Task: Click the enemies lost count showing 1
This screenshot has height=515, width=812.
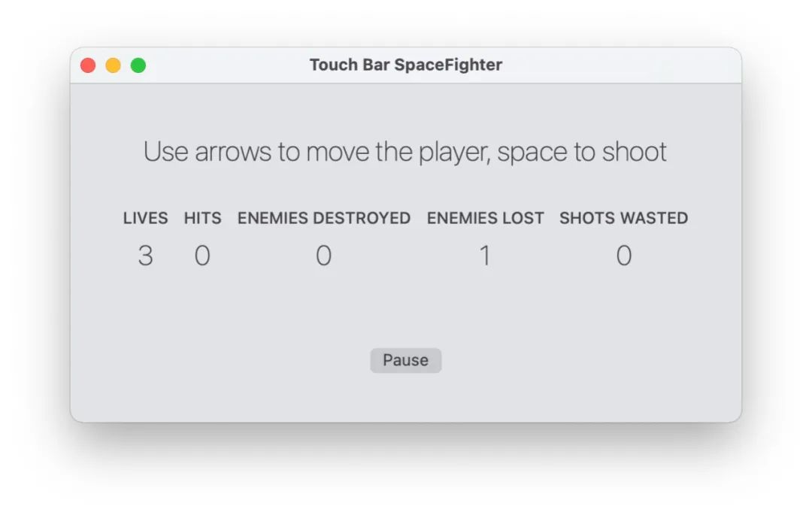Action: point(485,256)
